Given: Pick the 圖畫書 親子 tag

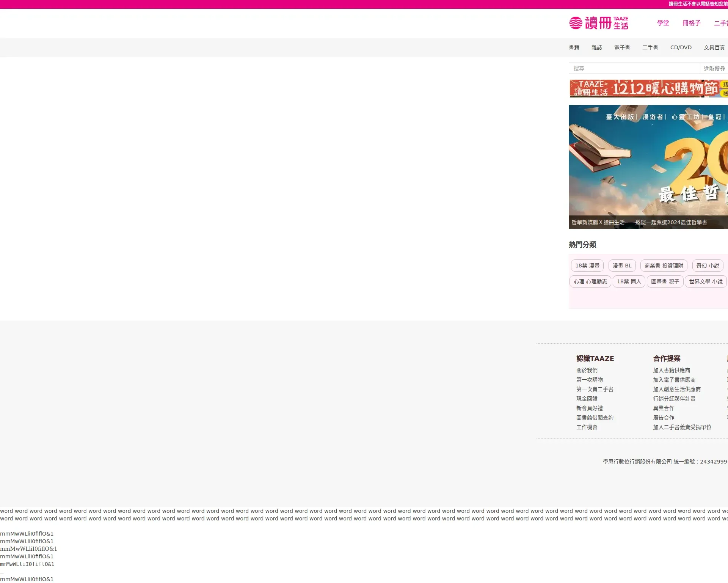Looking at the screenshot, I should pyautogui.click(x=665, y=281).
